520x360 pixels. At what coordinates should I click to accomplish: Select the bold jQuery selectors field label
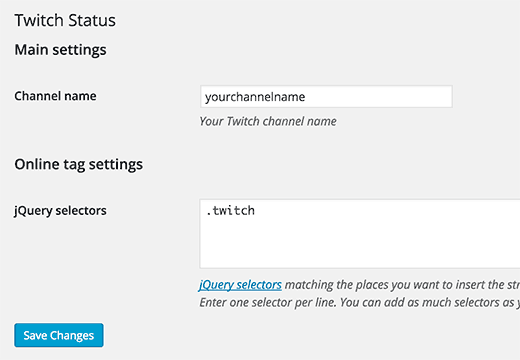(x=60, y=211)
